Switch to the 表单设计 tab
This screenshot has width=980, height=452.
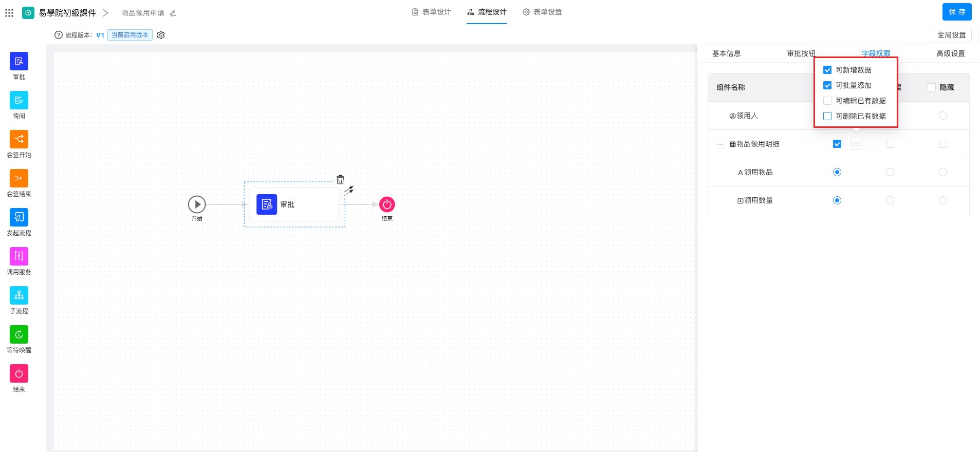point(432,12)
